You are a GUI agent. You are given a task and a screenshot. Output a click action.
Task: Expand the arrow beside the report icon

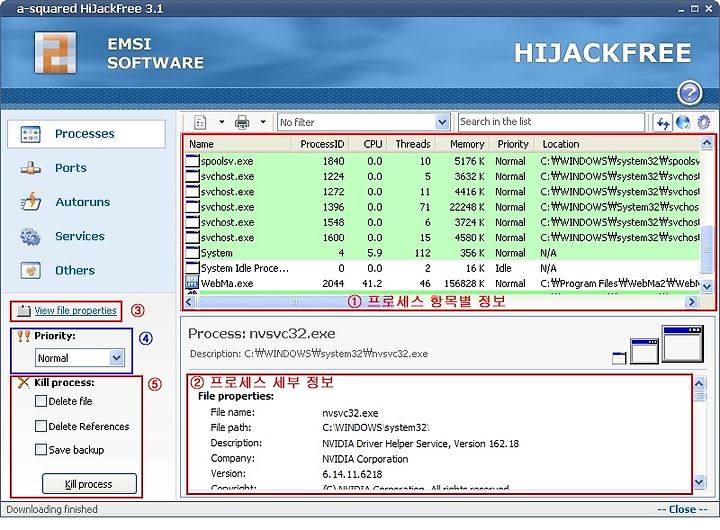click(x=222, y=122)
